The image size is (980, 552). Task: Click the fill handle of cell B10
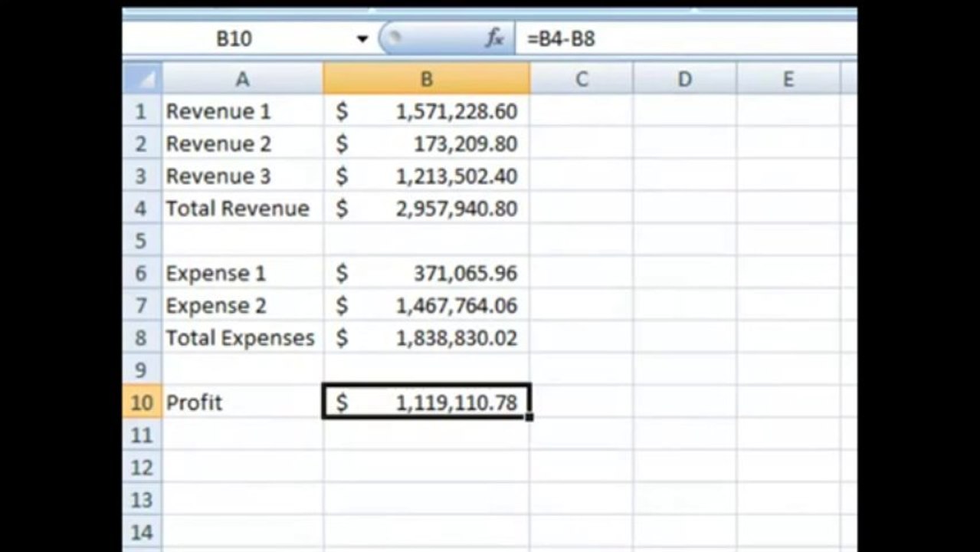(529, 417)
